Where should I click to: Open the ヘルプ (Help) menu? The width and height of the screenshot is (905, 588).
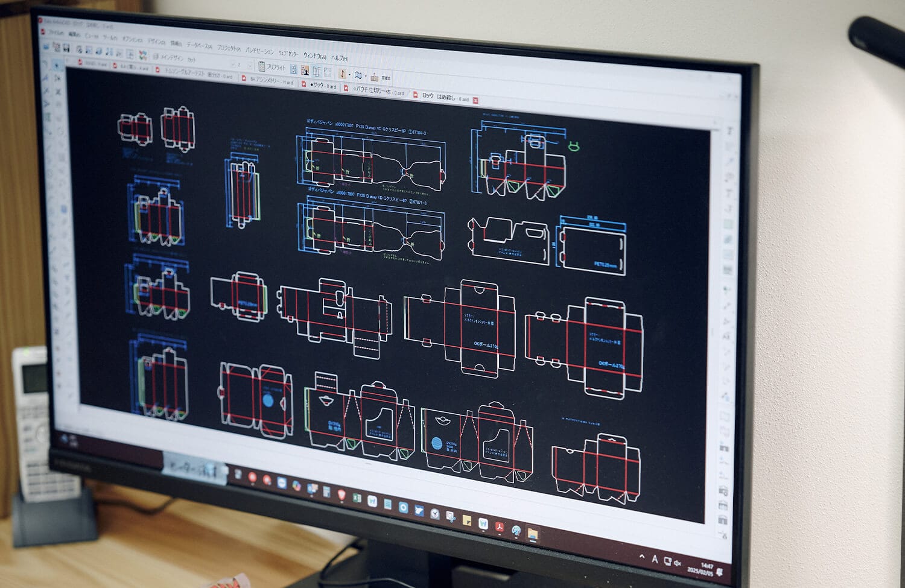(339, 58)
